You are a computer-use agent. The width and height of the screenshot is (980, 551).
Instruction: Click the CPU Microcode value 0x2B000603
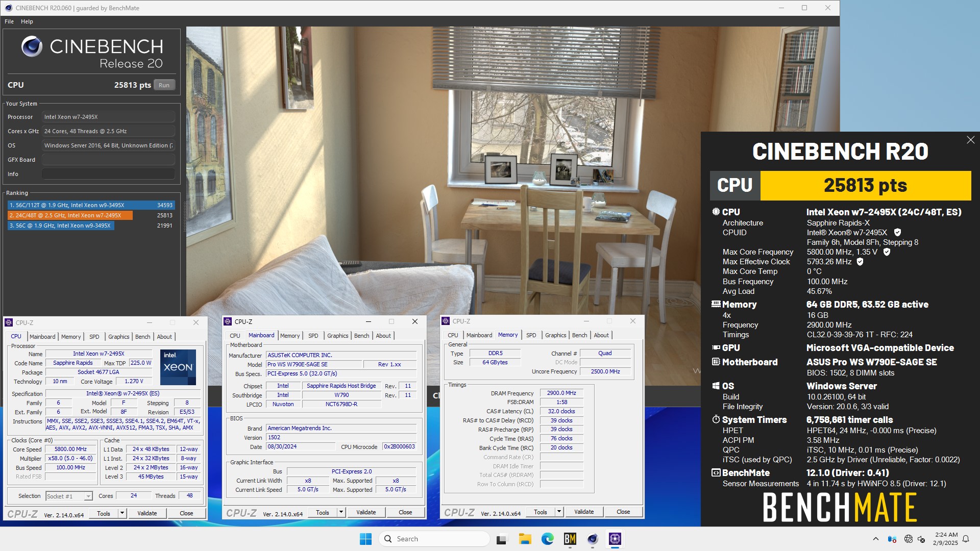(399, 446)
